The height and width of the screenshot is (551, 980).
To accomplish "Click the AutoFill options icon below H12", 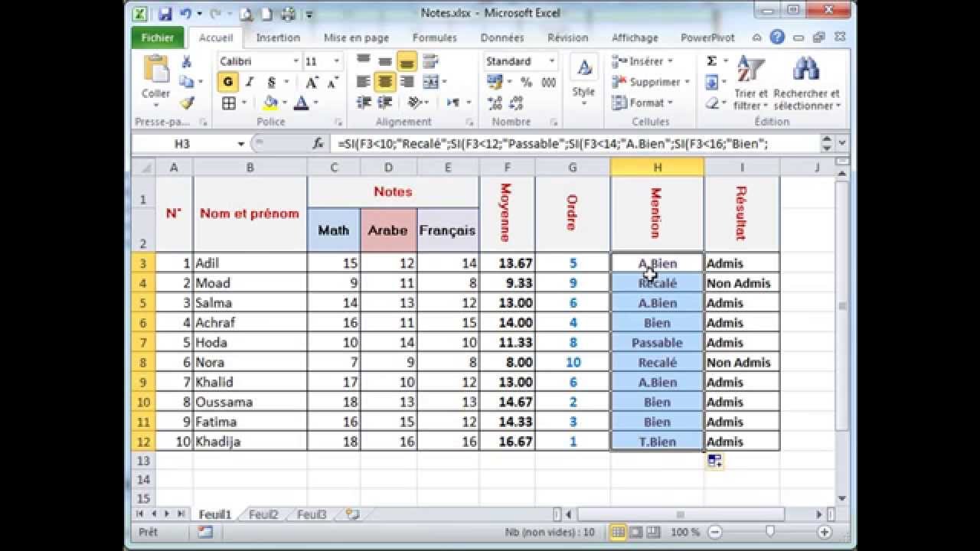I will 714,460.
